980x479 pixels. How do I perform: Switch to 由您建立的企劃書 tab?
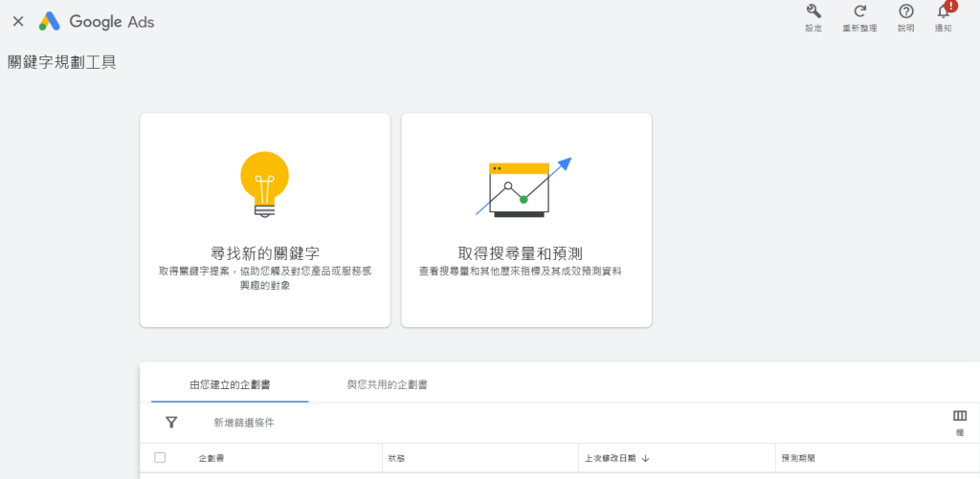230,384
